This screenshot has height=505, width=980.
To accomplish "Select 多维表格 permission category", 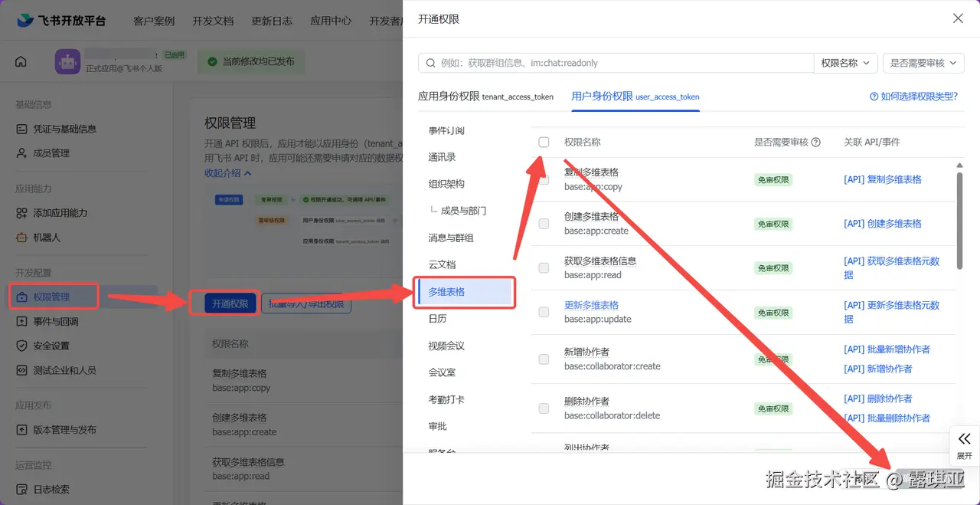I will click(464, 292).
